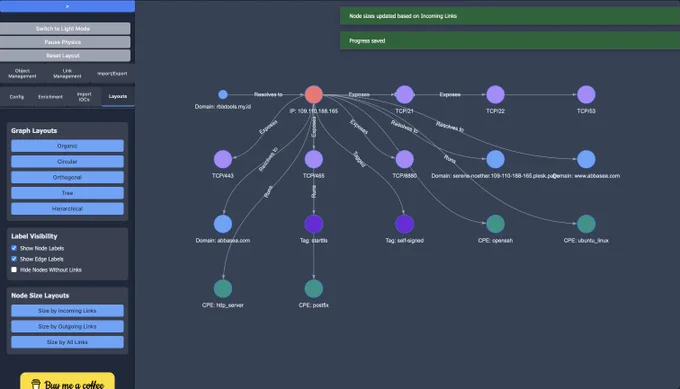Screen dimensions: 680x389
Task: Apply the Orthogonal graph layout
Action: pos(67,177)
